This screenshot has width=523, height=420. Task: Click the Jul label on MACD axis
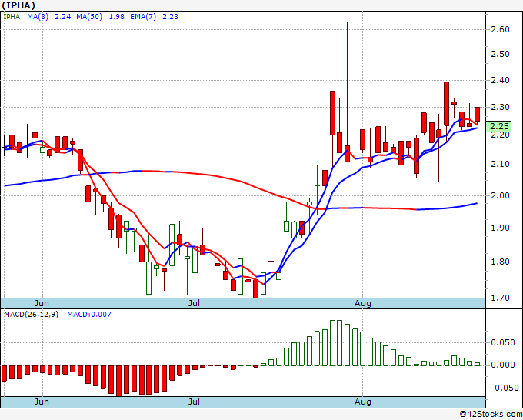[194, 402]
